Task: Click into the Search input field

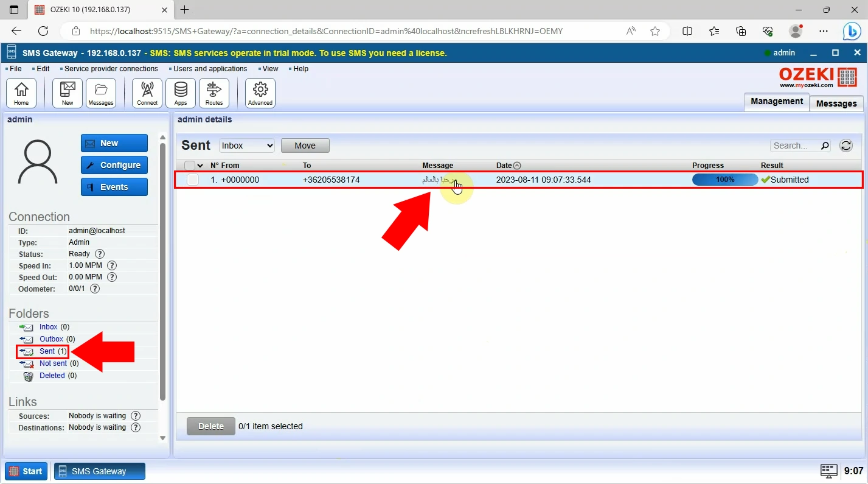Action: click(796, 146)
